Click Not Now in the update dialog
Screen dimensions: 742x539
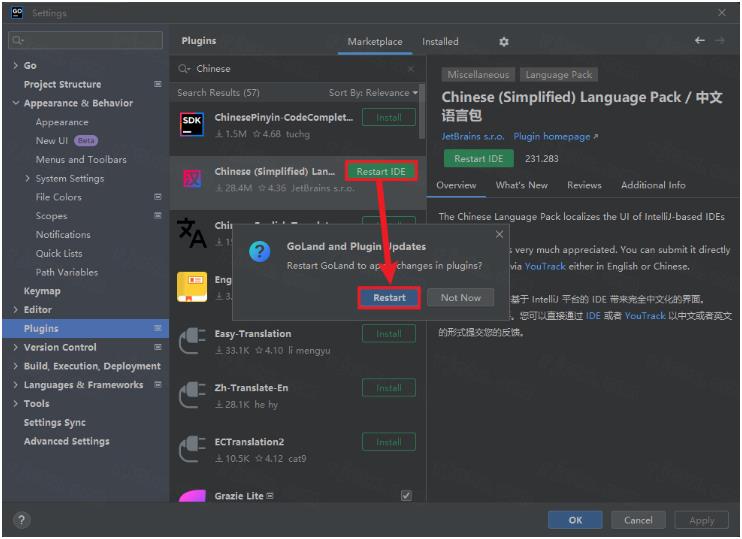coord(460,298)
